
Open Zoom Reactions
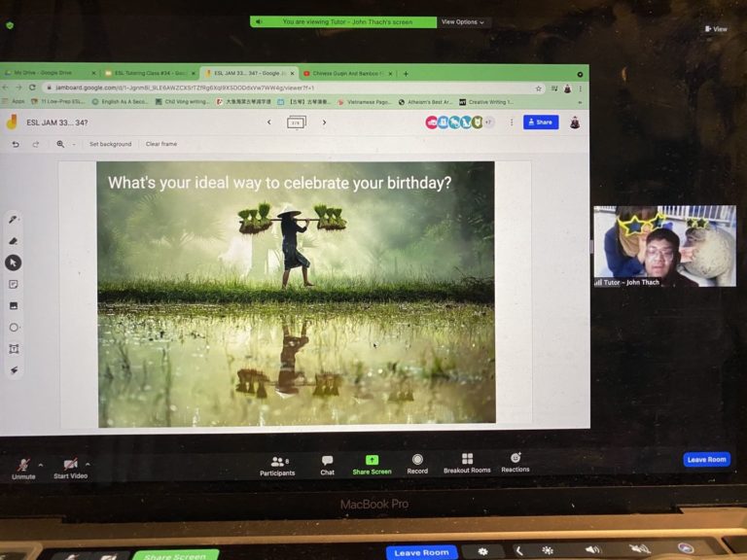515,463
